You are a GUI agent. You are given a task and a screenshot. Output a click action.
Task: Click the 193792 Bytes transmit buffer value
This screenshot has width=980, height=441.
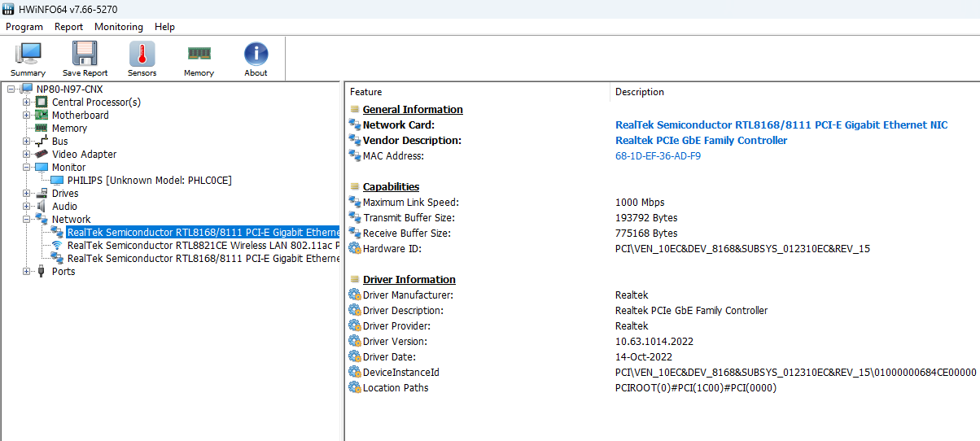pyautogui.click(x=646, y=217)
